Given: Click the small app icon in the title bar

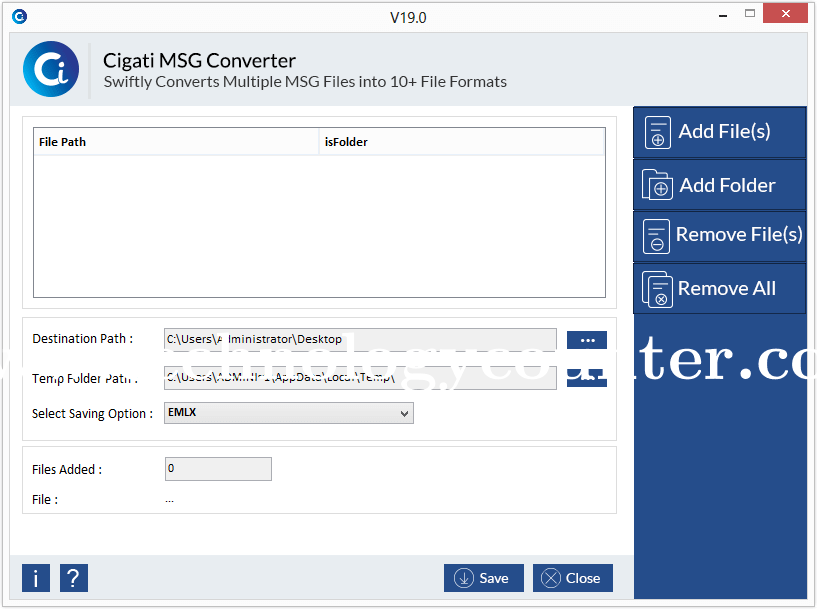Looking at the screenshot, I should pyautogui.click(x=19, y=17).
